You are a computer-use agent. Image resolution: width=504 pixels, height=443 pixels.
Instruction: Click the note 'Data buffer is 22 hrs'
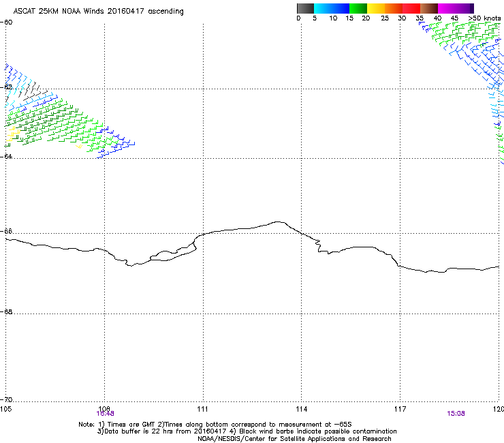click(138, 431)
